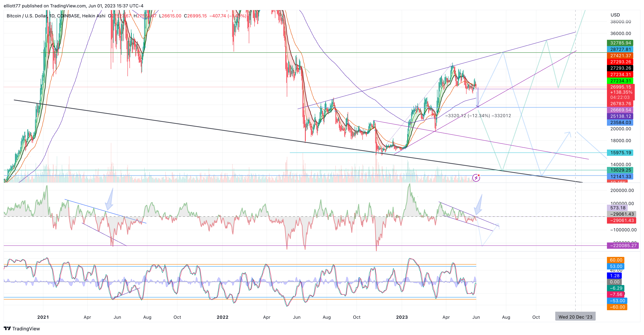Click the teal 13029.25 price tag

tap(620, 170)
